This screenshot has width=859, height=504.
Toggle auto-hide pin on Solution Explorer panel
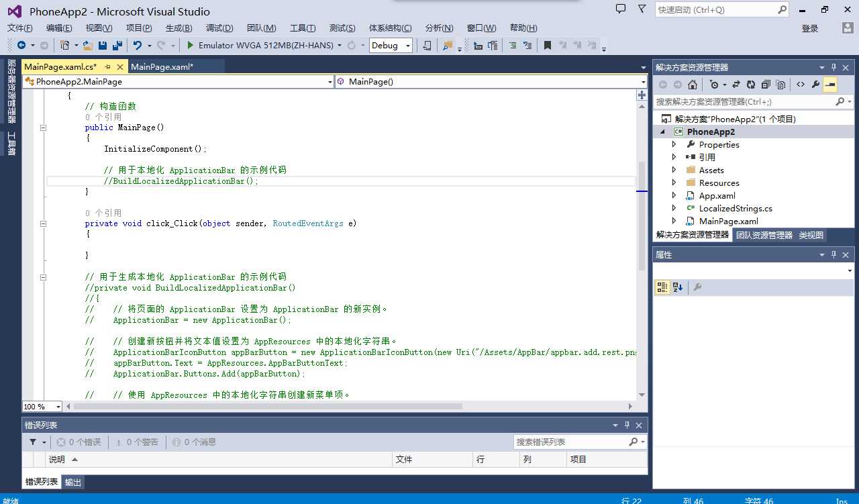tap(834, 67)
